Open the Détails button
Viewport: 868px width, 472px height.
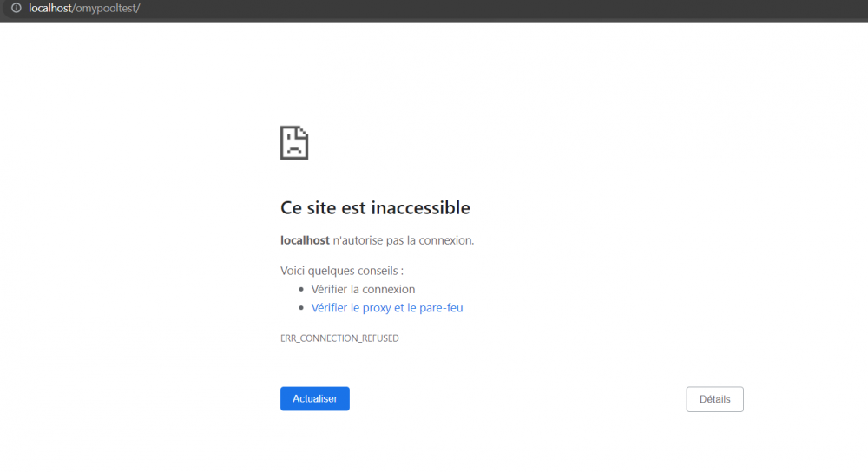[x=714, y=399]
